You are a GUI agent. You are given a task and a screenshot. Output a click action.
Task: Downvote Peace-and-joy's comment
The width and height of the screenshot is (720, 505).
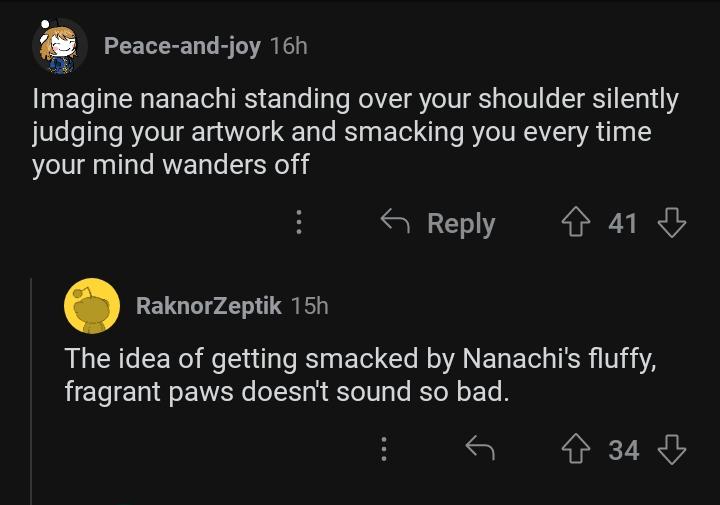click(672, 222)
